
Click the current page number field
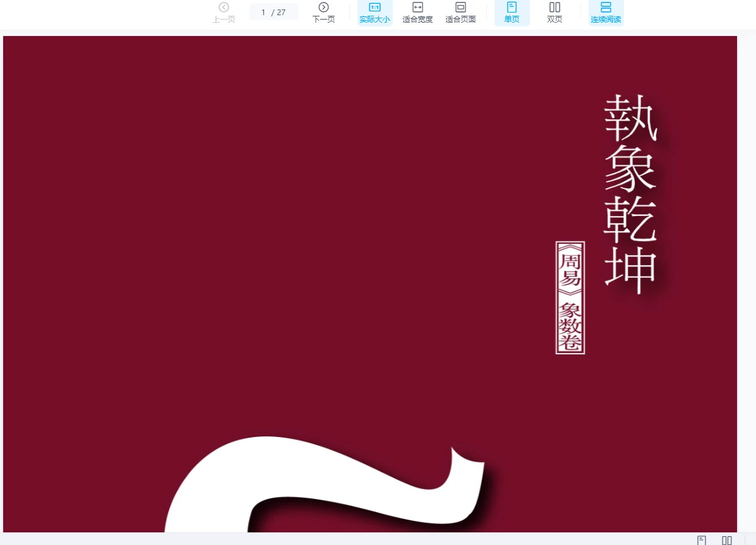263,12
